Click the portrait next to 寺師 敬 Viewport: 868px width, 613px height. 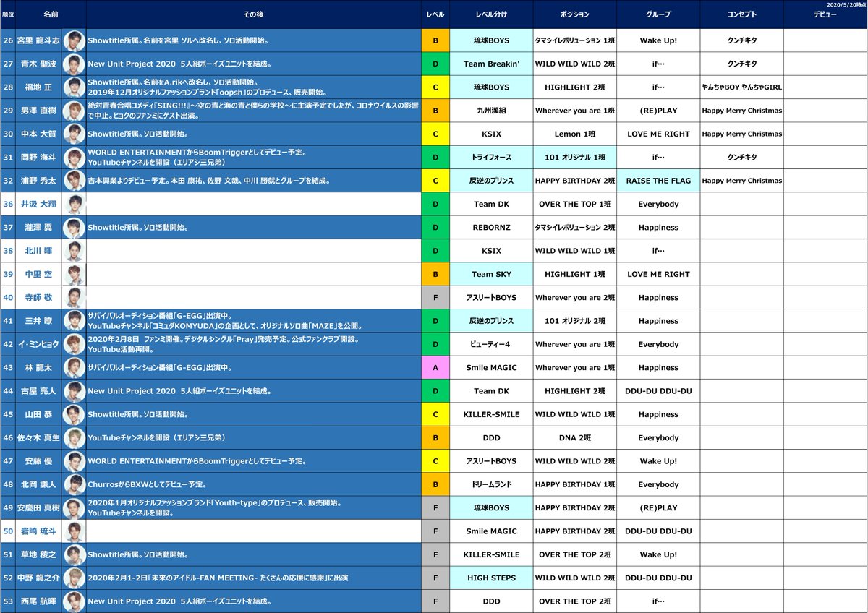pos(74,298)
